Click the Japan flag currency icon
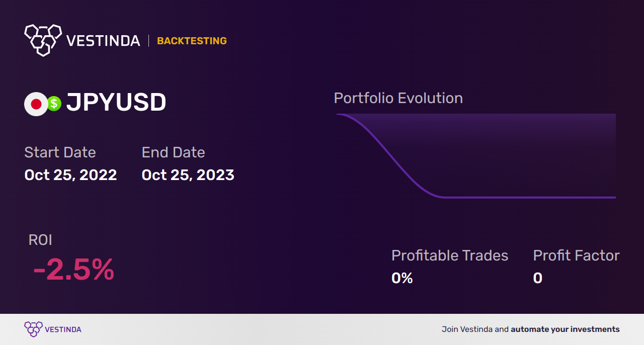This screenshot has height=345, width=644. [36, 104]
